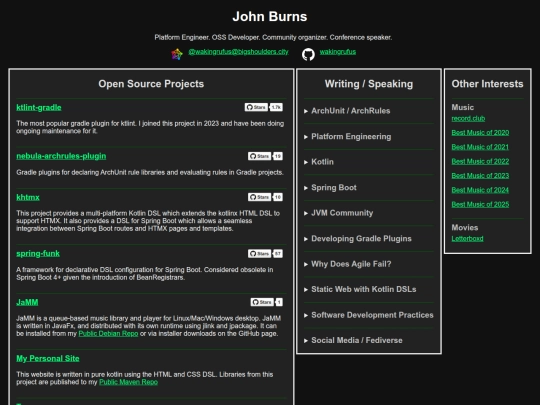
Task: Expand the Software Development Practices section
Action: 369,315
